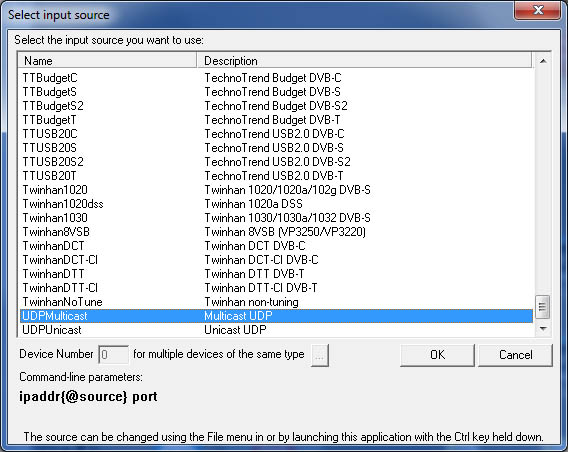Sort by the Description column header
568x452 pixels.
[x=364, y=60]
